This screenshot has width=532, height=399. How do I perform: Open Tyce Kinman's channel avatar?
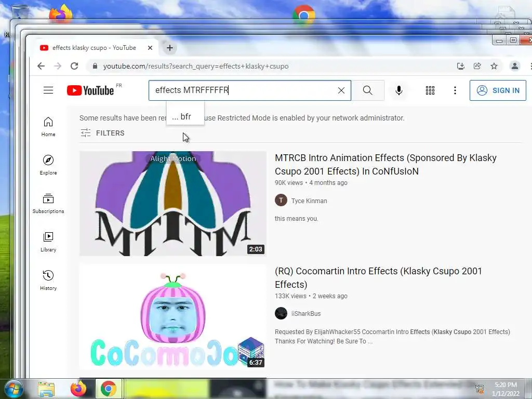pos(281,200)
